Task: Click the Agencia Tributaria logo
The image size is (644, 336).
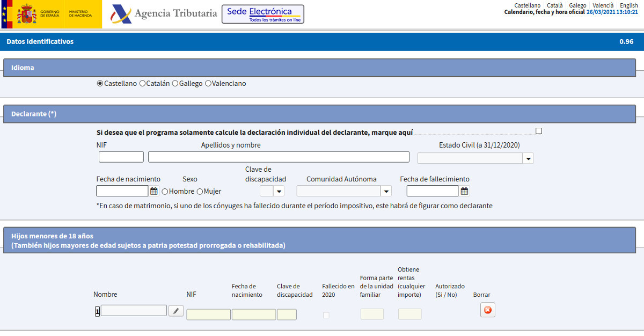Action: coord(164,13)
